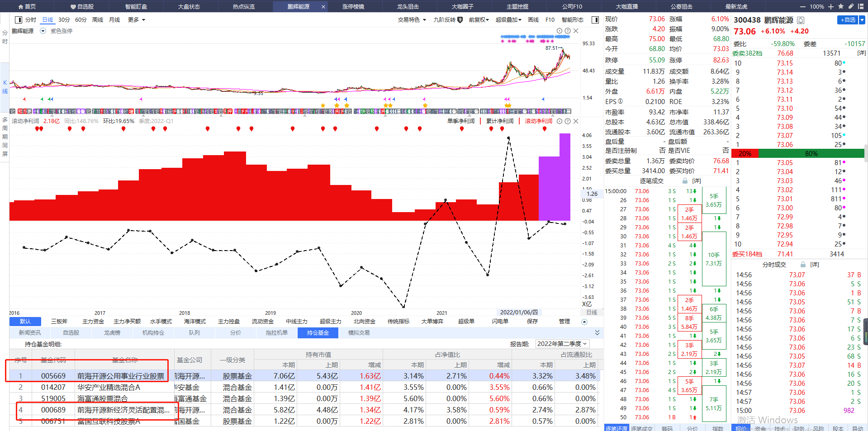
Task: Collapse bottom panel with double chevron
Action: click(597, 332)
